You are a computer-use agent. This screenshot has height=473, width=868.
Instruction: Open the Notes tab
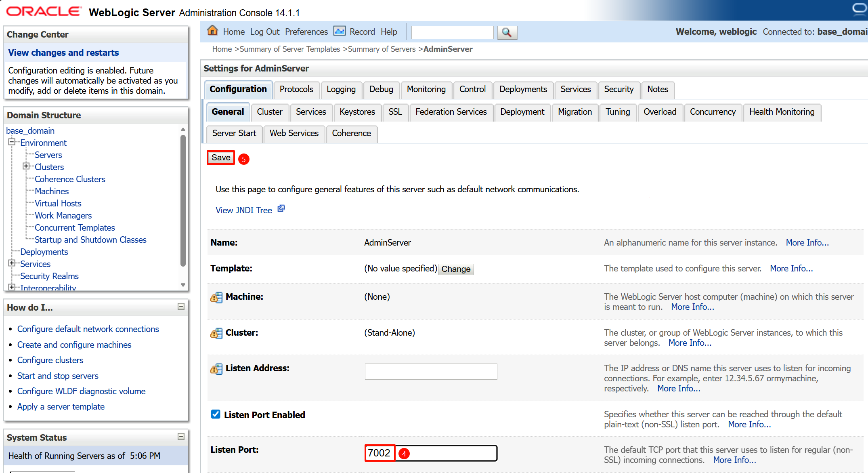pos(658,89)
